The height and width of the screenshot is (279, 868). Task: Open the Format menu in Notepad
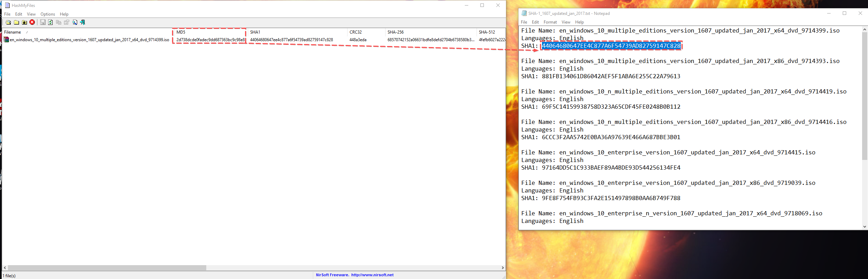tap(550, 22)
